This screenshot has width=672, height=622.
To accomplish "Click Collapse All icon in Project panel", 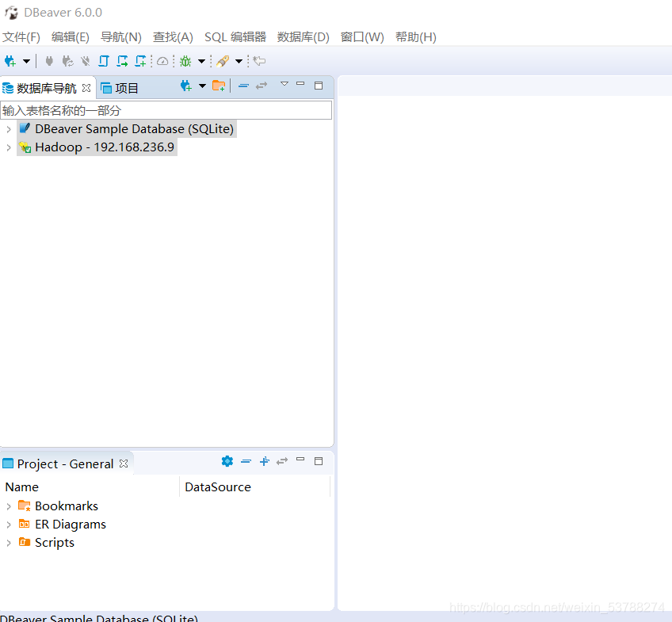I will click(x=246, y=461).
